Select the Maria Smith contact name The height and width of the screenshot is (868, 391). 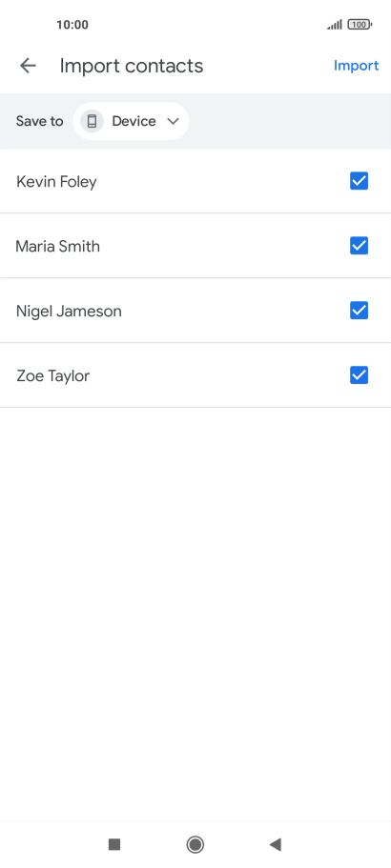(x=57, y=247)
